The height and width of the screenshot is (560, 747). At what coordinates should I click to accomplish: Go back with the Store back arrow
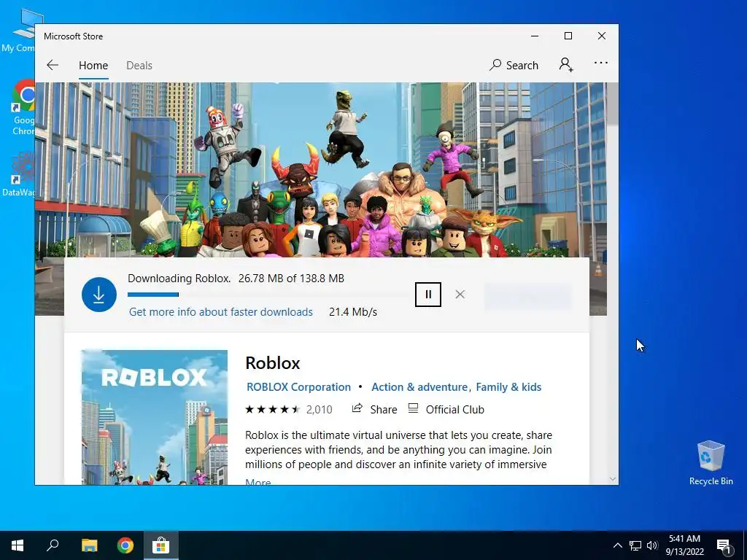53,65
